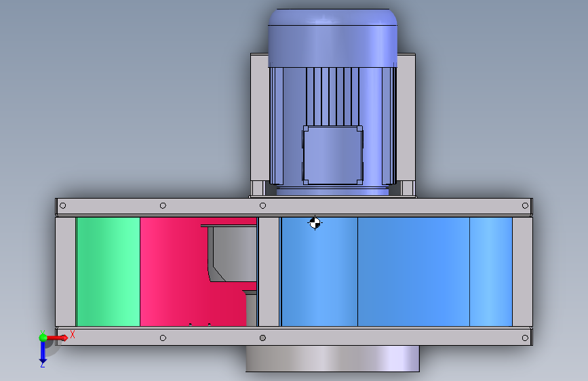Click the leftmost bolt hole on top rail
Screen dimensions: 588x381
click(x=62, y=205)
